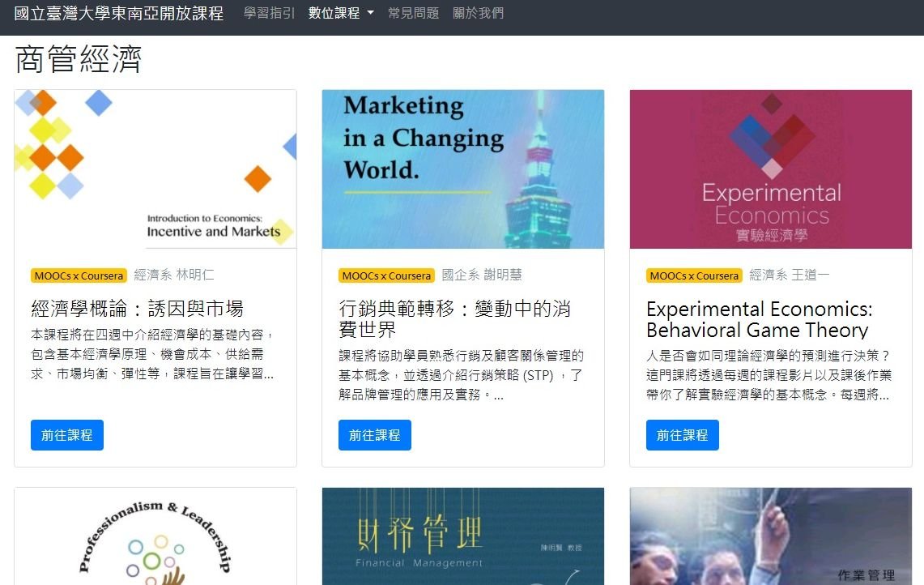Click the 財務管理 Financial Management thumbnail
Screen dimensions: 924x585
pyautogui.click(x=463, y=536)
